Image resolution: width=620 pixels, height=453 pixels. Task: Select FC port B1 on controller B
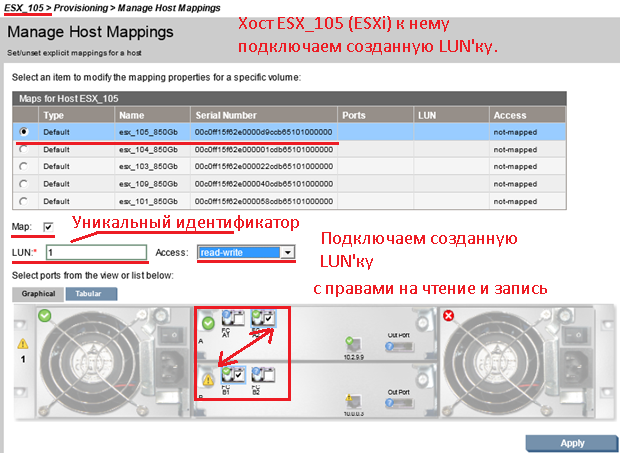click(x=228, y=376)
